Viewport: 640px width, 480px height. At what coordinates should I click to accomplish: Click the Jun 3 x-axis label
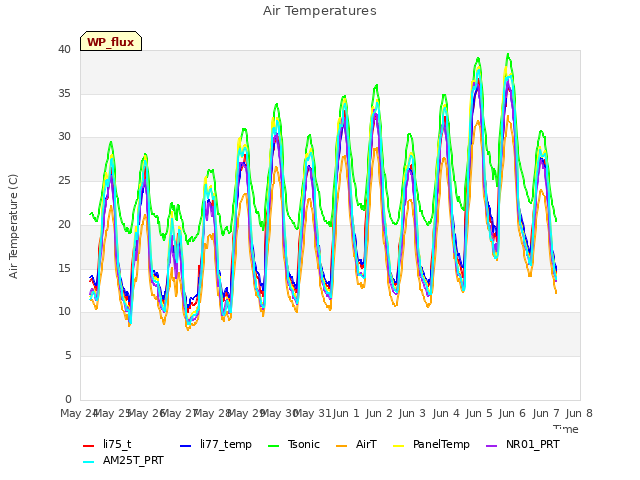point(412,413)
